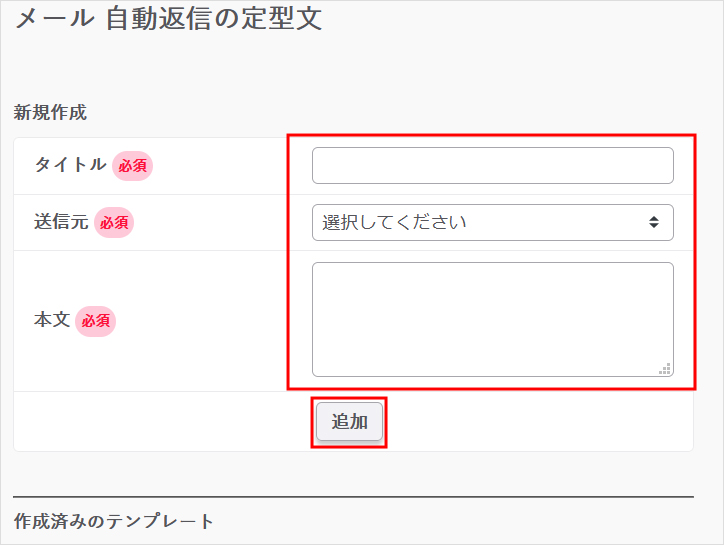The height and width of the screenshot is (545, 724).
Task: Click the divider line above 作成済みのテンプレート
Action: 353,496
